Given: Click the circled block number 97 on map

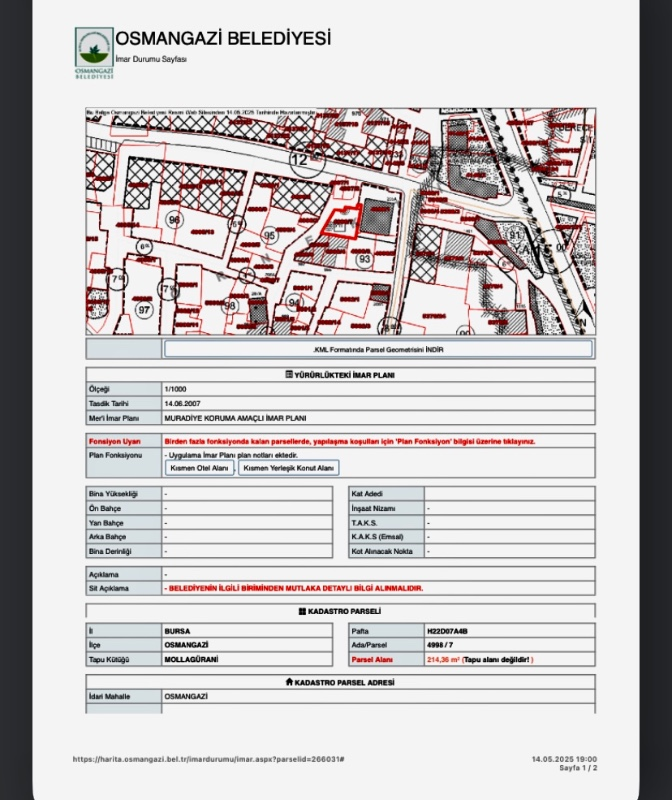Looking at the screenshot, I should coord(144,310).
